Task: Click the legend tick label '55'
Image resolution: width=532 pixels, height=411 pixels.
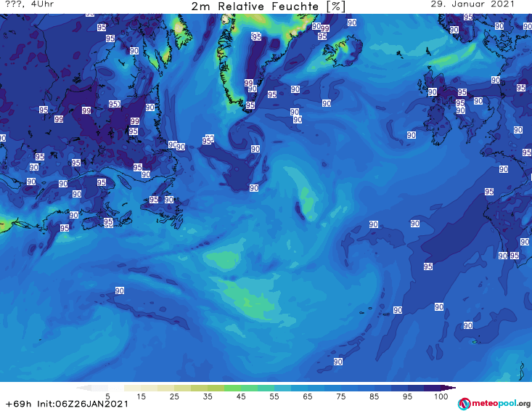Action: coord(274,396)
